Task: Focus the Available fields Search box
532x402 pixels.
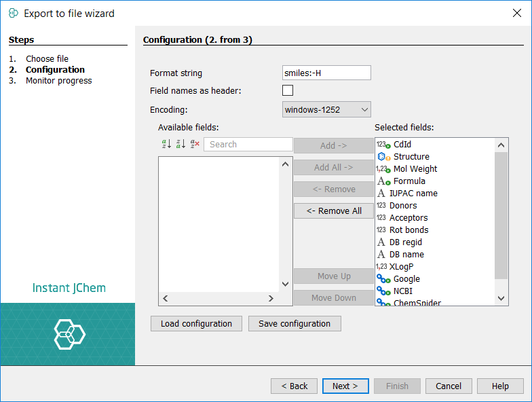Action: pos(248,145)
